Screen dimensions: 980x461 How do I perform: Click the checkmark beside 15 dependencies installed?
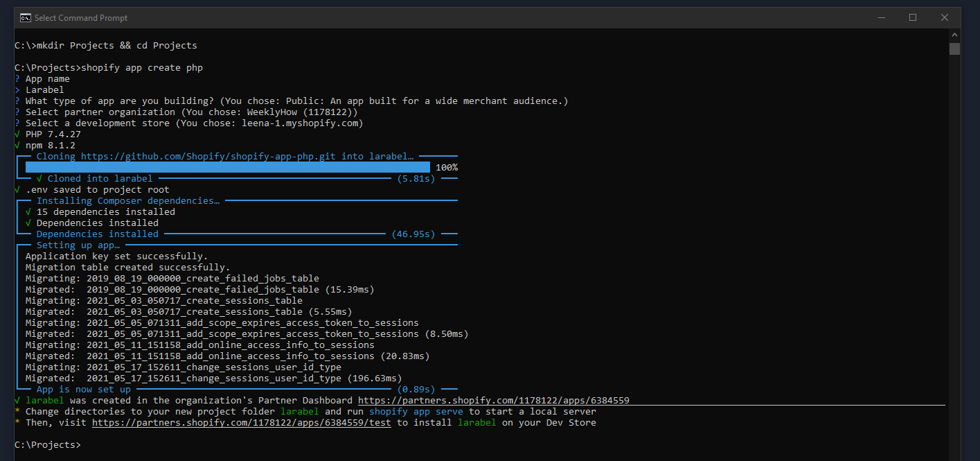tap(29, 211)
